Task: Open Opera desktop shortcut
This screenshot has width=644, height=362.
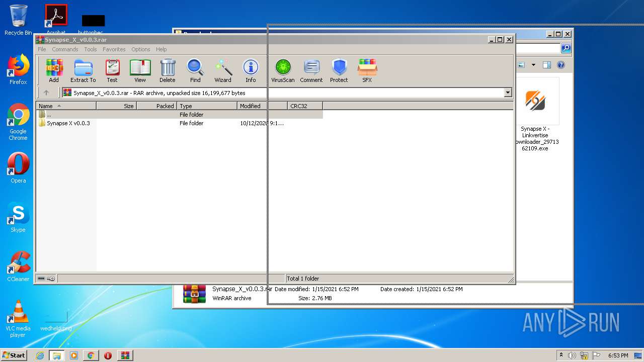Action: coord(18,168)
